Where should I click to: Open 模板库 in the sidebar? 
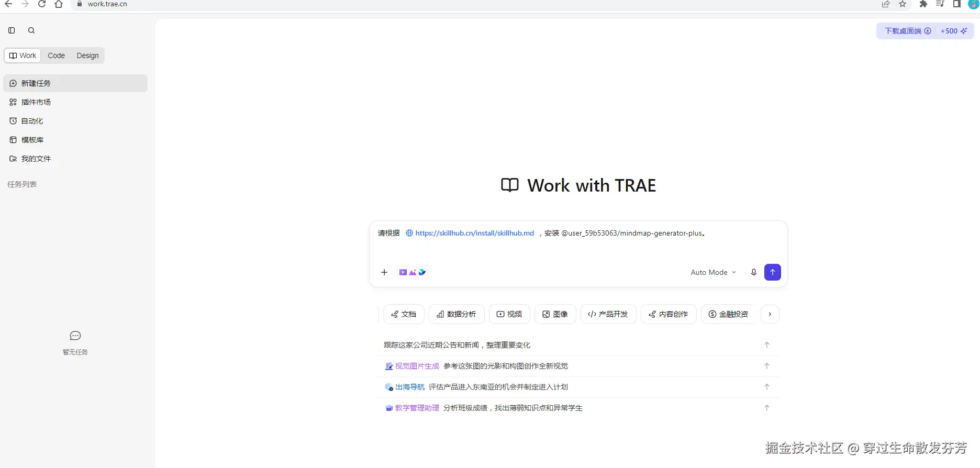point(75,140)
